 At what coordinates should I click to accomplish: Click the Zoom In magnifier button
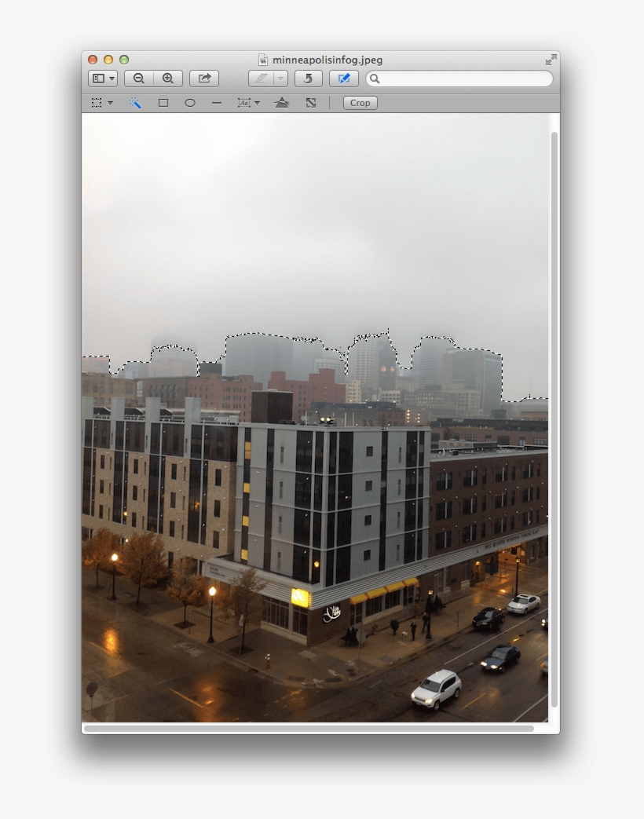coord(166,79)
